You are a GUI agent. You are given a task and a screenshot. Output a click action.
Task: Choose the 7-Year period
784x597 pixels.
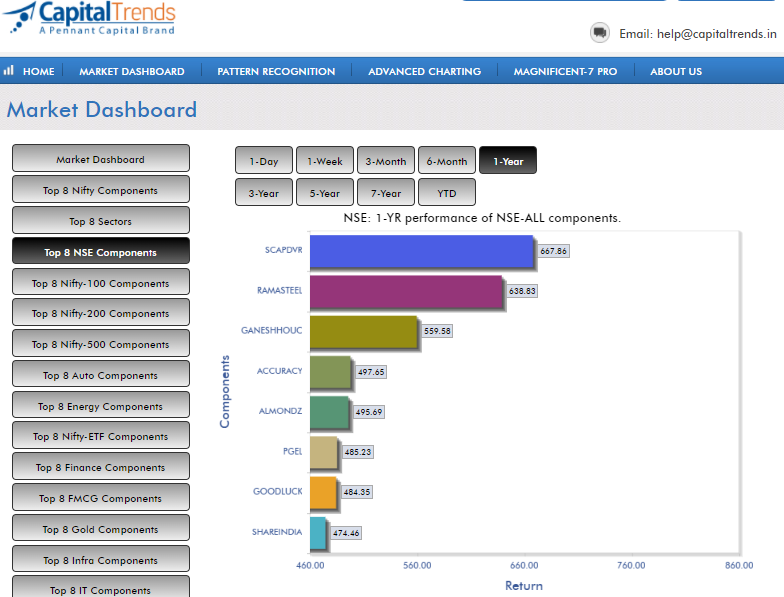pos(386,192)
